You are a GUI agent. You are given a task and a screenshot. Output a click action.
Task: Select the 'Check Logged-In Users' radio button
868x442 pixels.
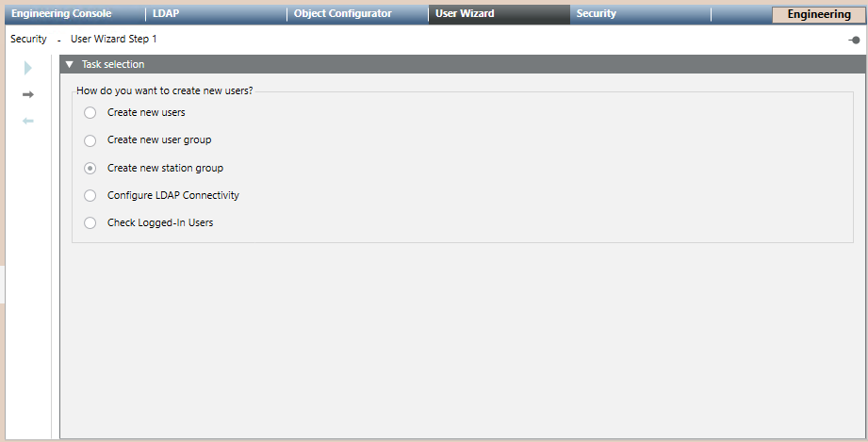point(90,223)
